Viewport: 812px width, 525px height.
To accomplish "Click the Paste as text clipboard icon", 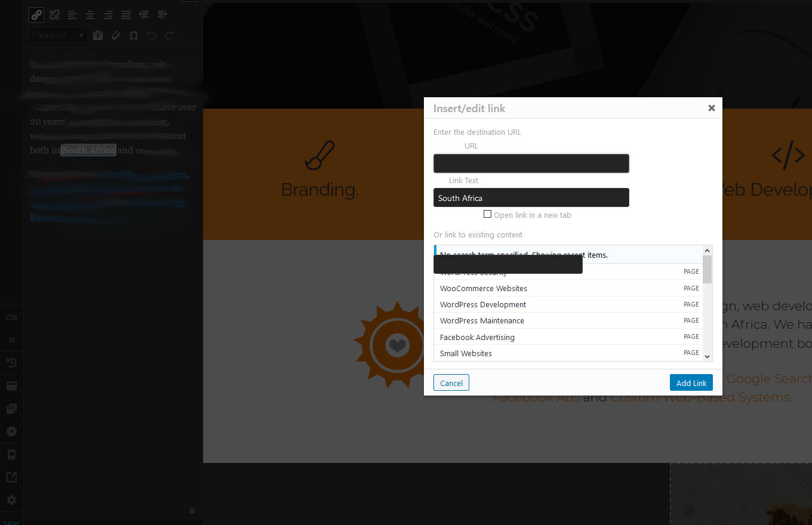I will [x=98, y=36].
